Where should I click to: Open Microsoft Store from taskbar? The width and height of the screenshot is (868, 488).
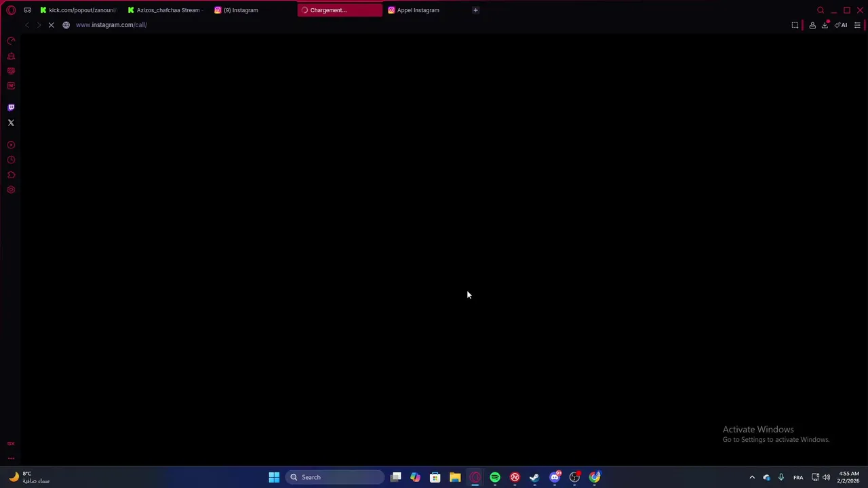coord(435,477)
